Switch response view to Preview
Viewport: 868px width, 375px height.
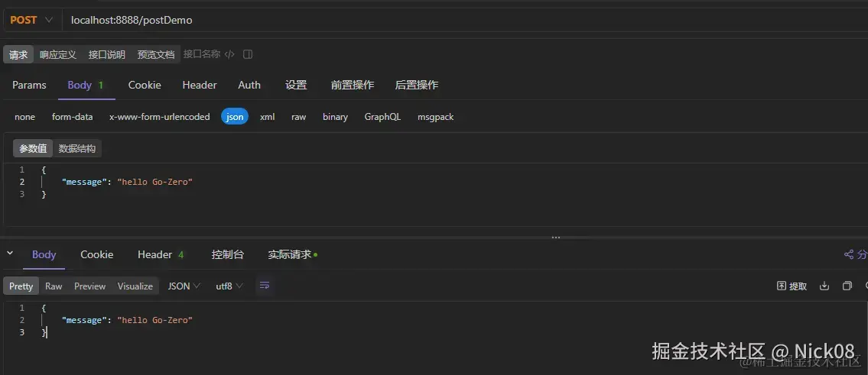tap(89, 286)
